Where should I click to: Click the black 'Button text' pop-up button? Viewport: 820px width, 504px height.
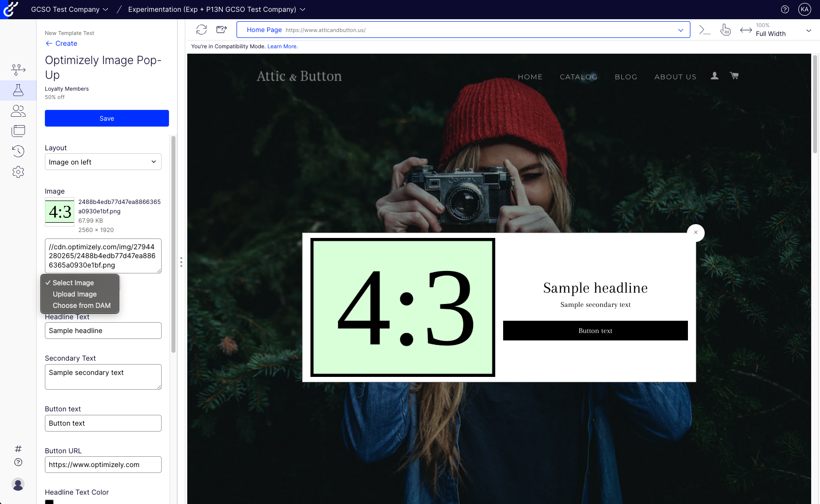coord(595,331)
